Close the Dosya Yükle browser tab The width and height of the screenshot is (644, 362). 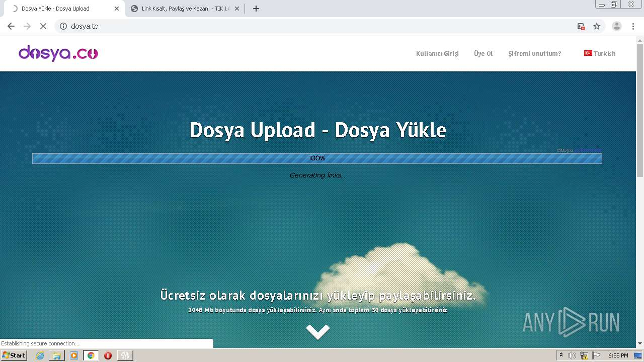[x=117, y=9]
